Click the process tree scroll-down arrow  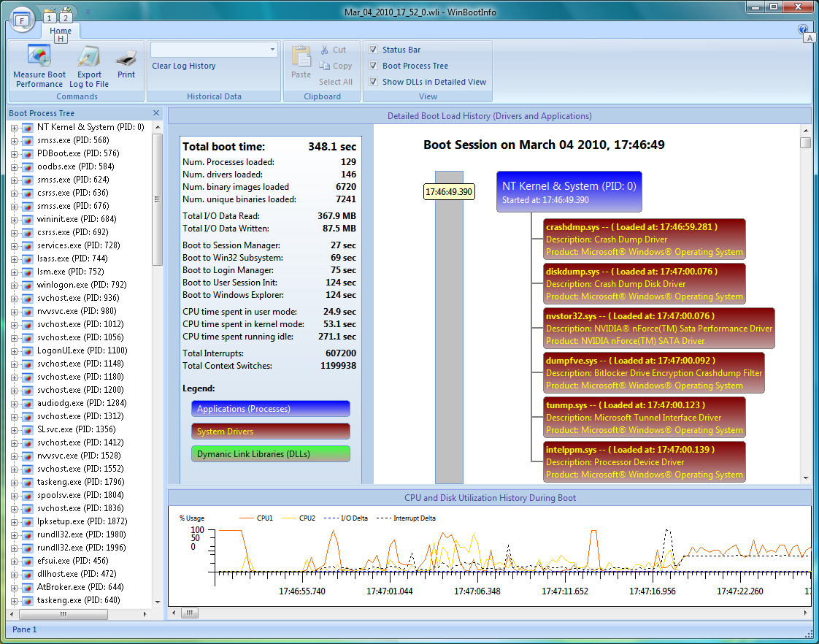(158, 602)
